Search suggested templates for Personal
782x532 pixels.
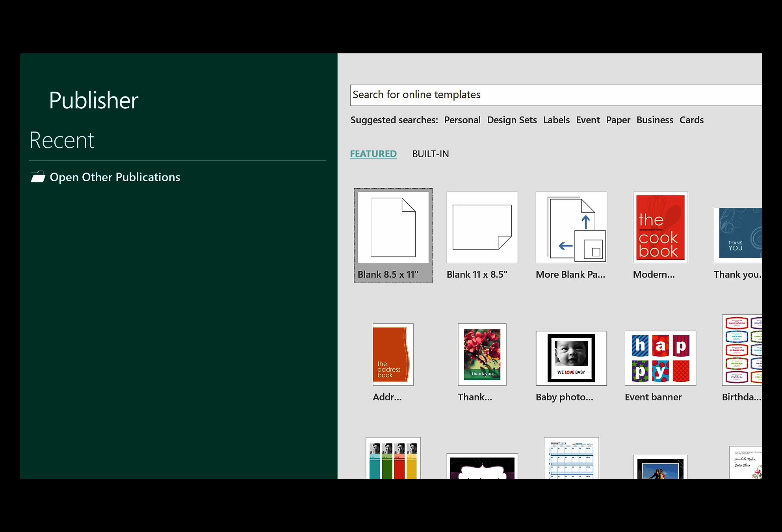(462, 120)
